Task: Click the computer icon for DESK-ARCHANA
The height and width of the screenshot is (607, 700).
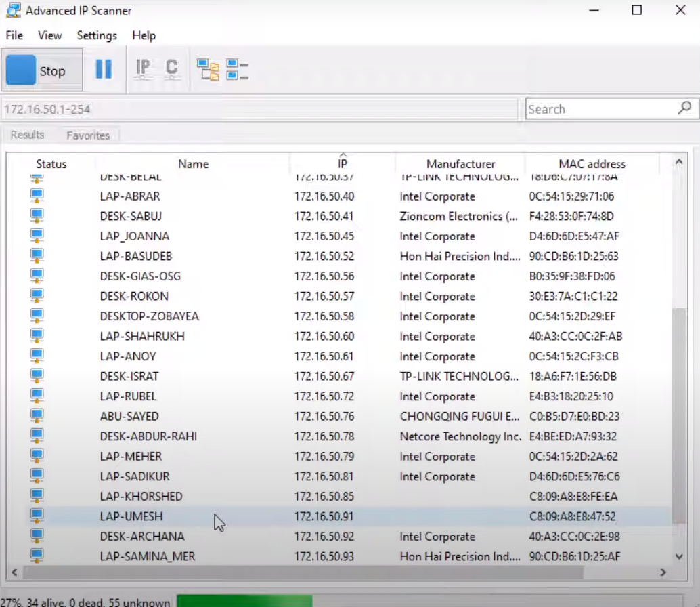Action: 37,536
